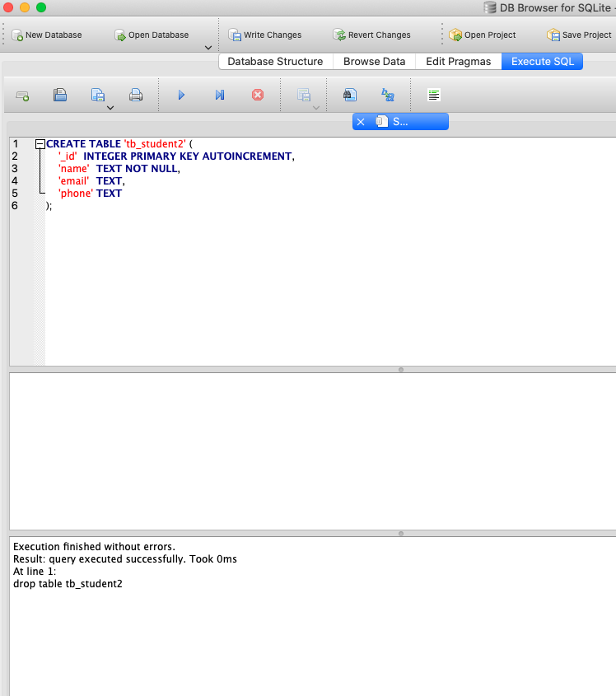Click the splitter handle below the SQL editor

pyautogui.click(x=401, y=370)
